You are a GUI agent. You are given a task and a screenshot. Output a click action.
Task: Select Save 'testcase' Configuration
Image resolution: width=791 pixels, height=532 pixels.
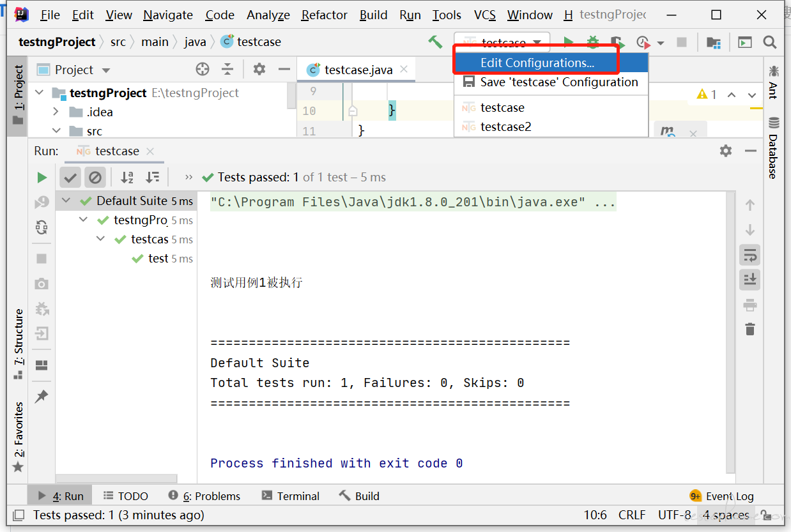551,82
